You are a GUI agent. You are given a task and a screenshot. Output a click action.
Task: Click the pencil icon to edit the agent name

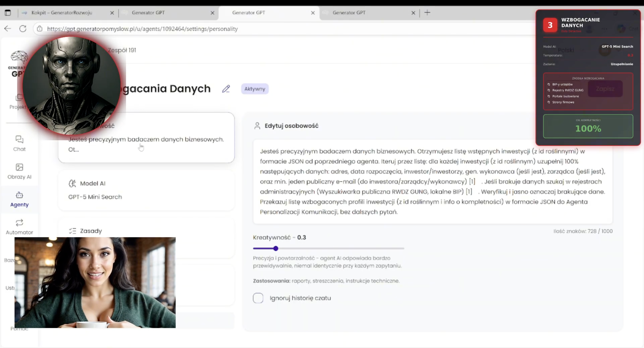pos(226,89)
